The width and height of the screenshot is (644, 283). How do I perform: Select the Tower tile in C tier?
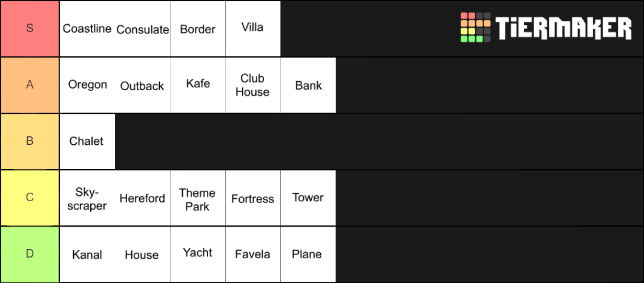point(308,198)
